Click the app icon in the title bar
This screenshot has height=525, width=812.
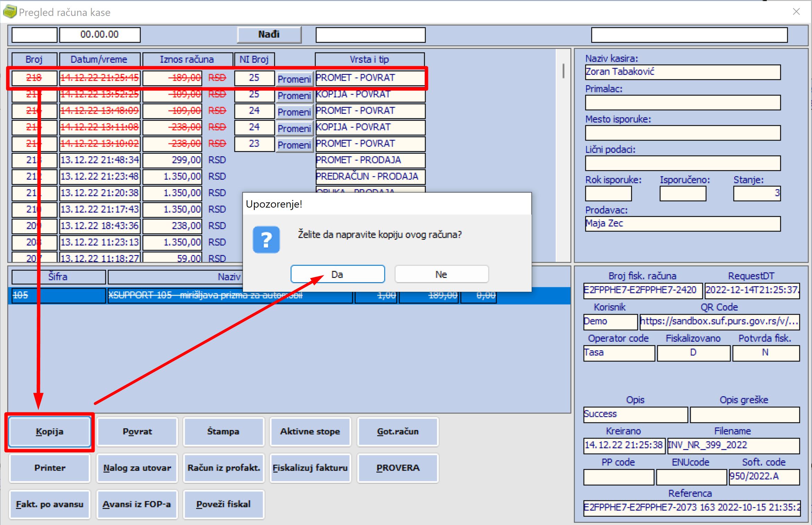[10, 12]
